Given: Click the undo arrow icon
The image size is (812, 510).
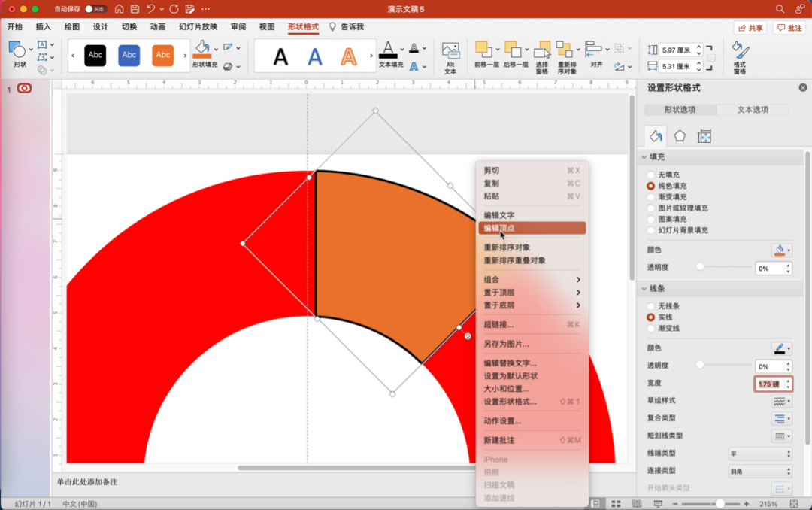Looking at the screenshot, I should point(150,9).
